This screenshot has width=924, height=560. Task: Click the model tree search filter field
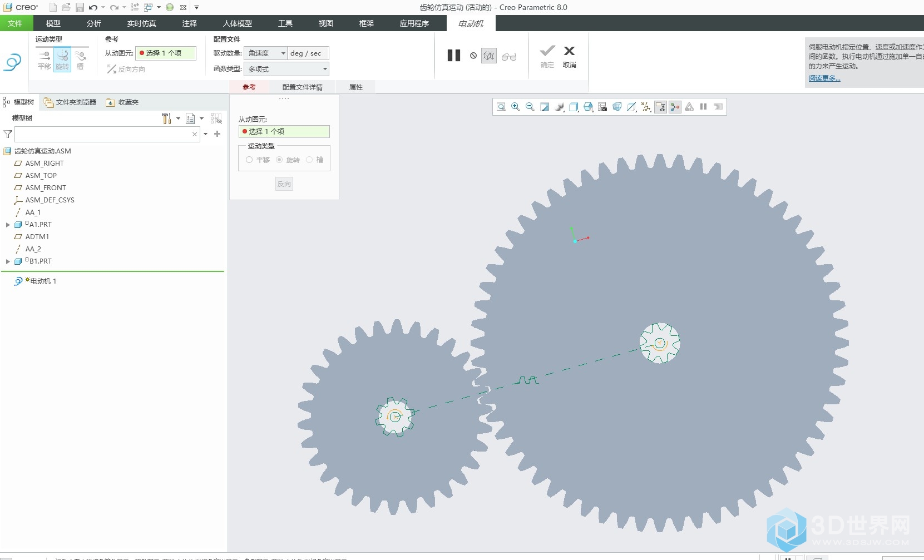coord(107,134)
